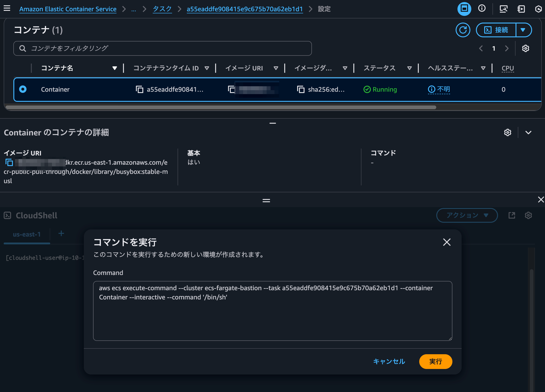This screenshot has height=392, width=545.
Task: Expand the breadcrumb ellipsis
Action: [x=134, y=9]
